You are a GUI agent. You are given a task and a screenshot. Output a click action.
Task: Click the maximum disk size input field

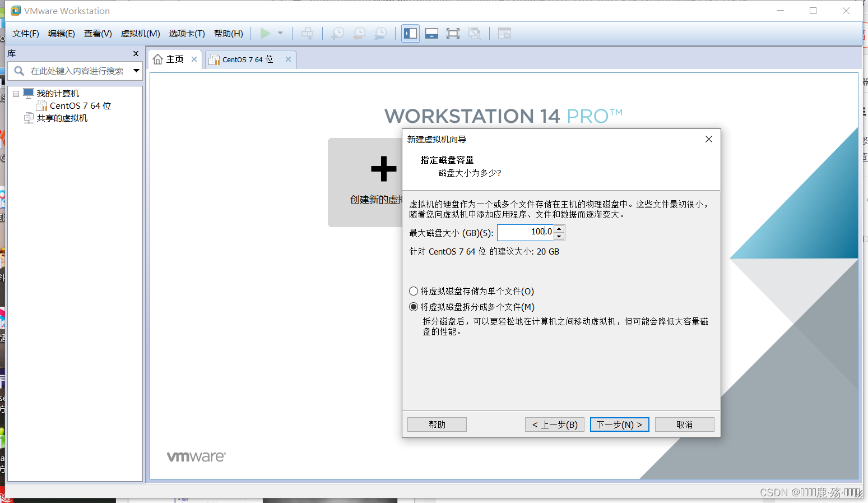tap(525, 232)
